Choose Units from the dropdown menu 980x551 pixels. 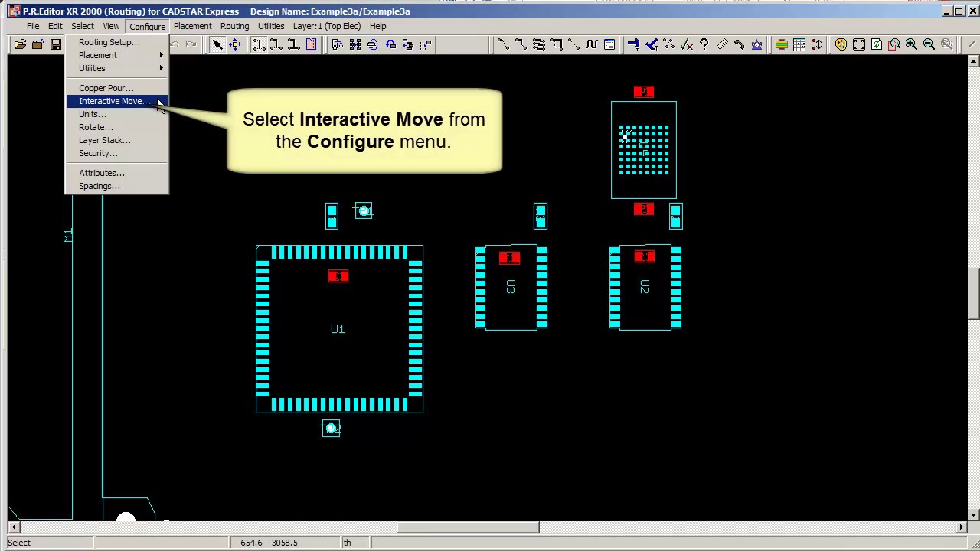pos(116,114)
